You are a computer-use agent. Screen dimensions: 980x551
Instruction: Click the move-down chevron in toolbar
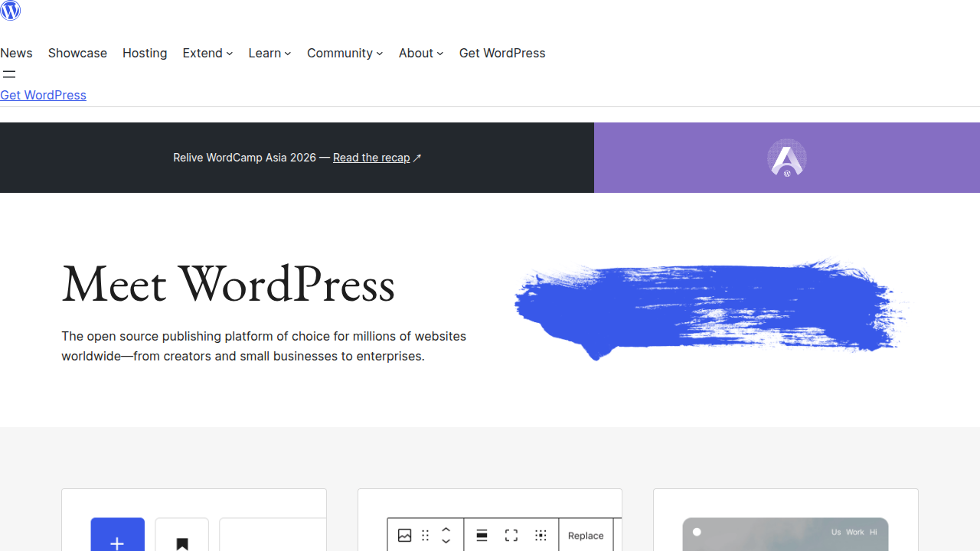(446, 541)
